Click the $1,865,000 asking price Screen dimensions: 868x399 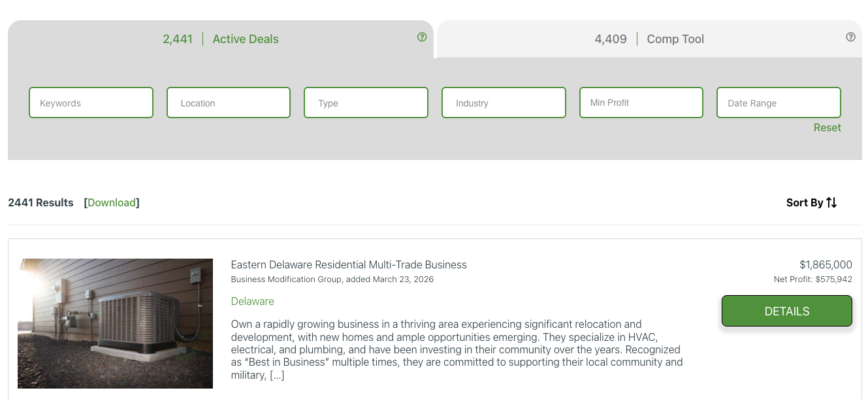coord(826,264)
